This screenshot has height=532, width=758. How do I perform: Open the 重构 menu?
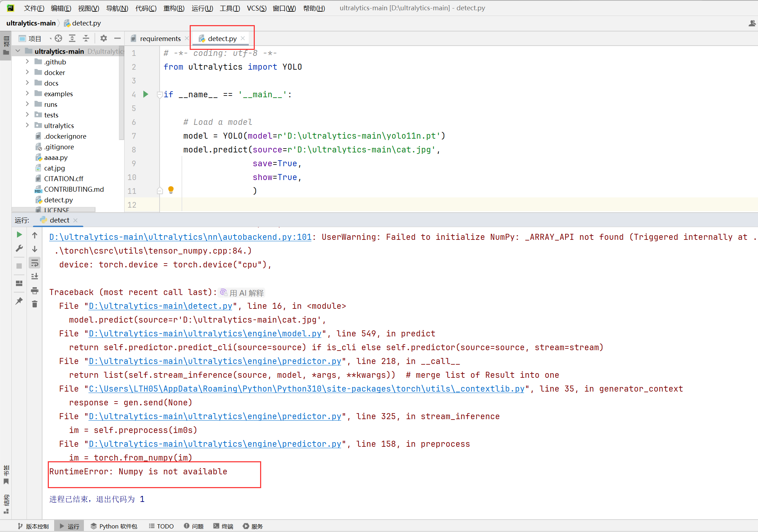pos(174,8)
